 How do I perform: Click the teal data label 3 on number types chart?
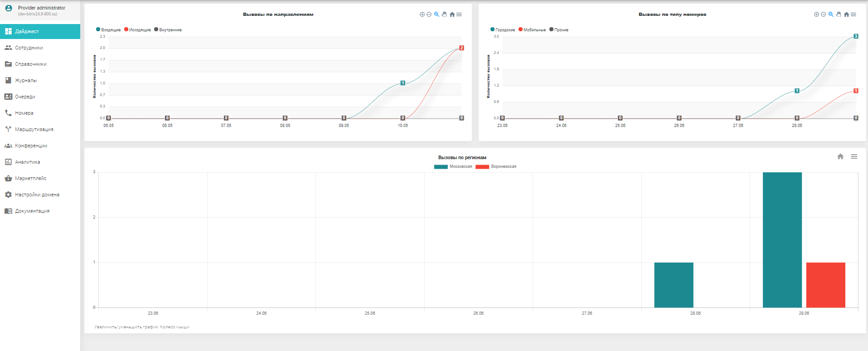[x=856, y=36]
